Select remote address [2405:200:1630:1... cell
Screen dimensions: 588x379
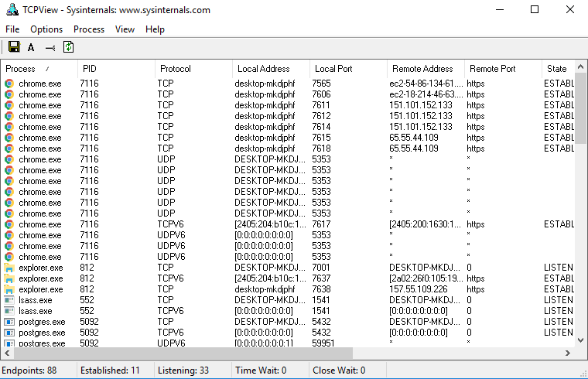click(426, 224)
